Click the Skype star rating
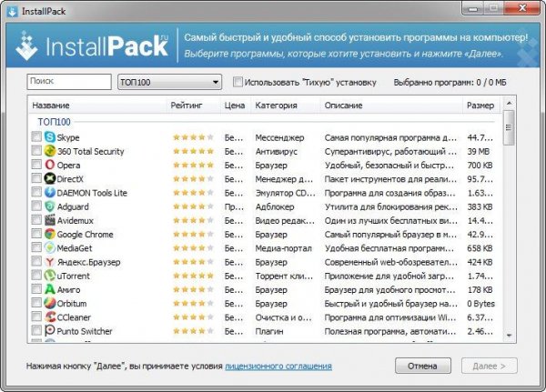 [193, 137]
